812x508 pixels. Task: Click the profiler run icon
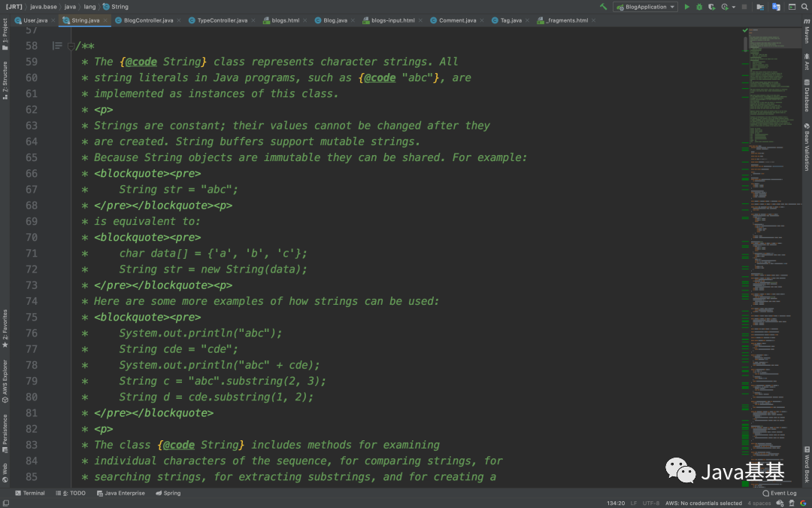[725, 7]
